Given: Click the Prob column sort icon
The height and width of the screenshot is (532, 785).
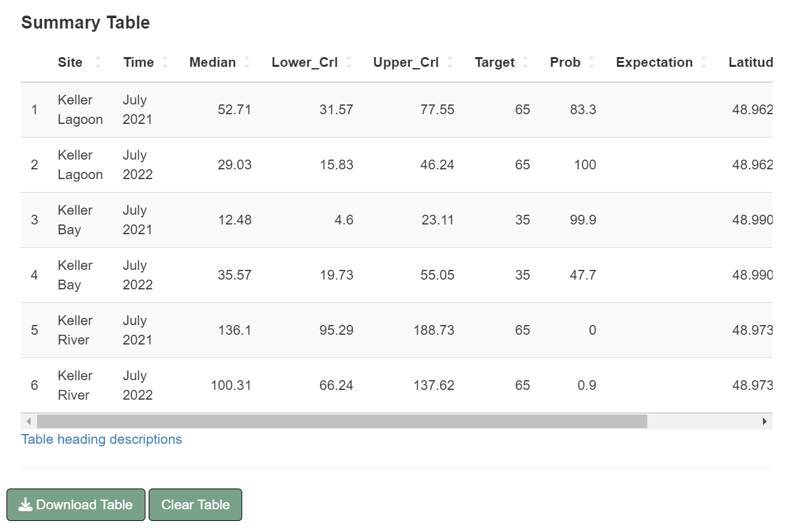Looking at the screenshot, I should [x=592, y=62].
